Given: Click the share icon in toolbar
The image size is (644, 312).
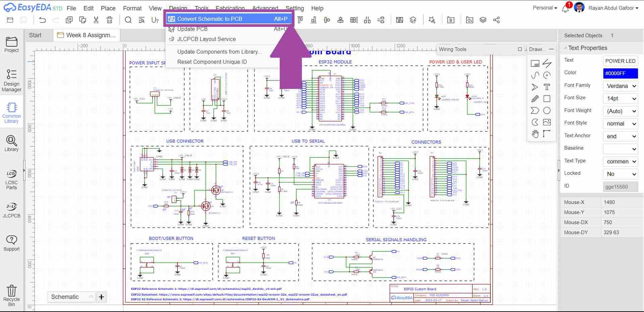Looking at the screenshot, I should (x=496, y=20).
